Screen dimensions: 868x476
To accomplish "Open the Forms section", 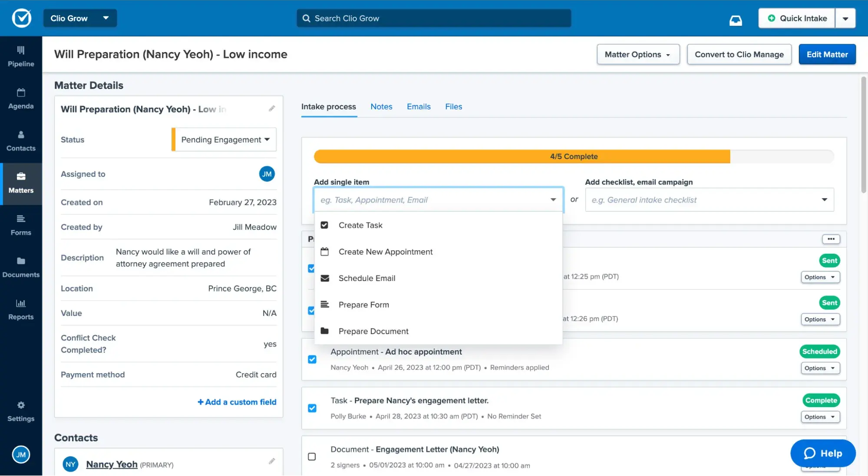I will 20,224.
